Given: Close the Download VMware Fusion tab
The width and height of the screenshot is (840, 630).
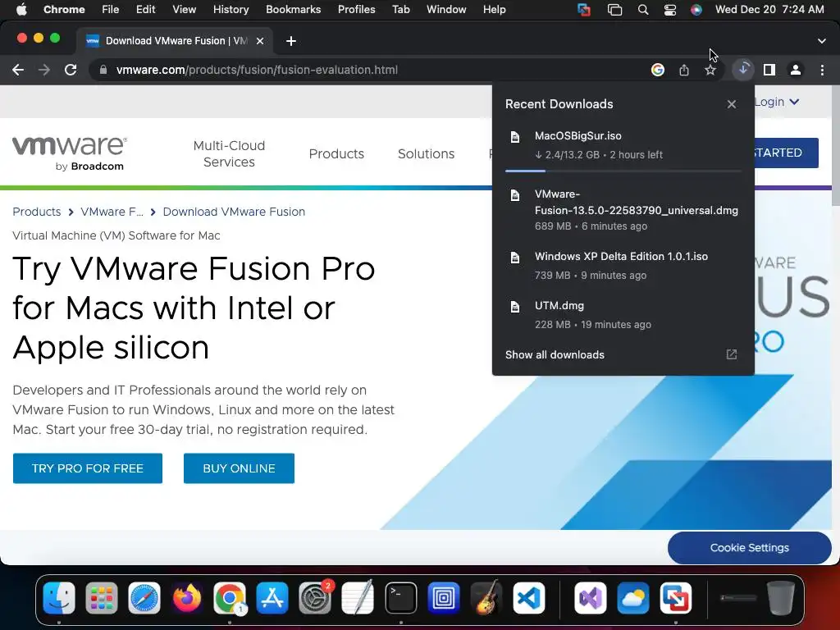Looking at the screenshot, I should coord(260,41).
